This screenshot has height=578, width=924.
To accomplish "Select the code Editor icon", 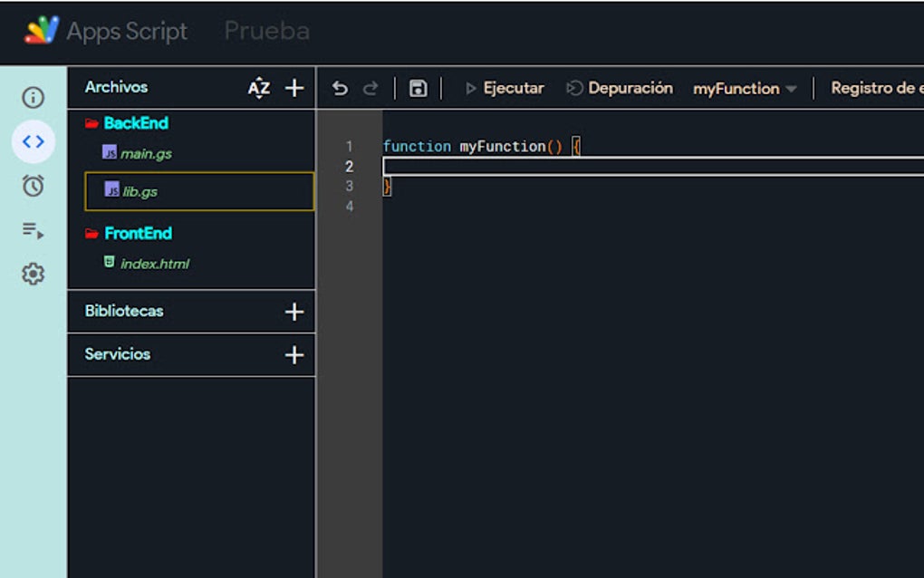I will coord(33,141).
